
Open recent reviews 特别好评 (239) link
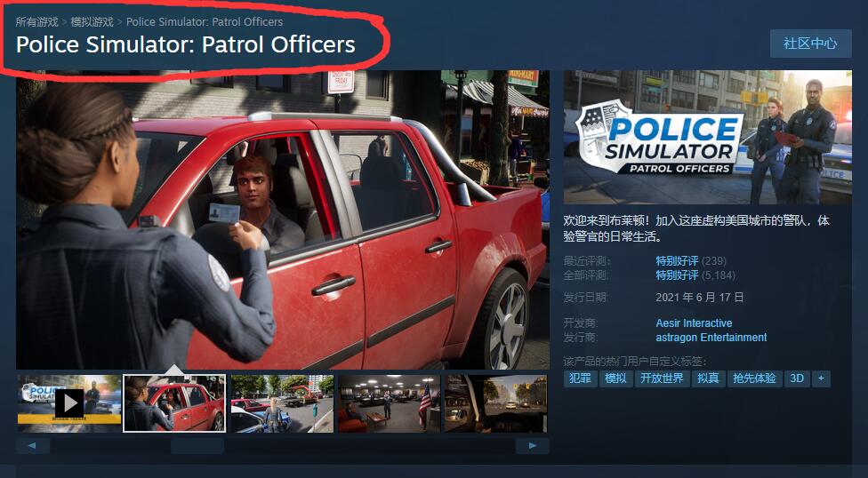coord(691,260)
